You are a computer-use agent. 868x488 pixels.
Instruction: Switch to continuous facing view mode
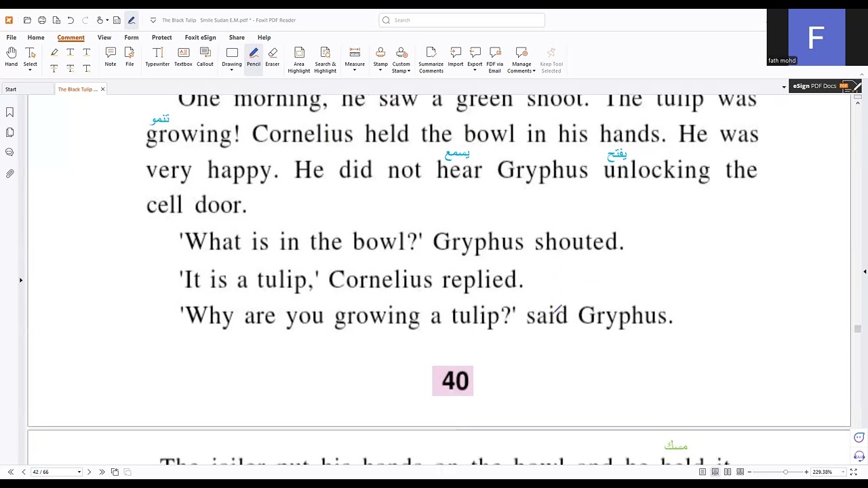coord(740,472)
